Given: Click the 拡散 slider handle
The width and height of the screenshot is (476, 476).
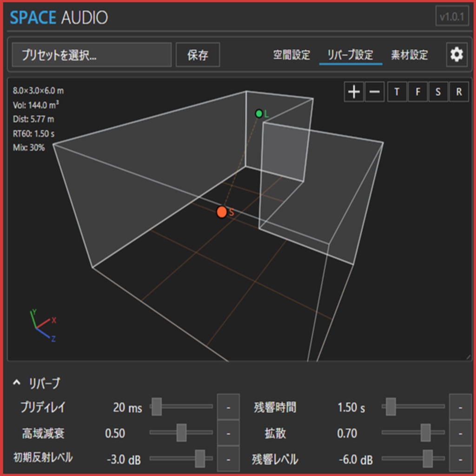Looking at the screenshot, I should 426,433.
